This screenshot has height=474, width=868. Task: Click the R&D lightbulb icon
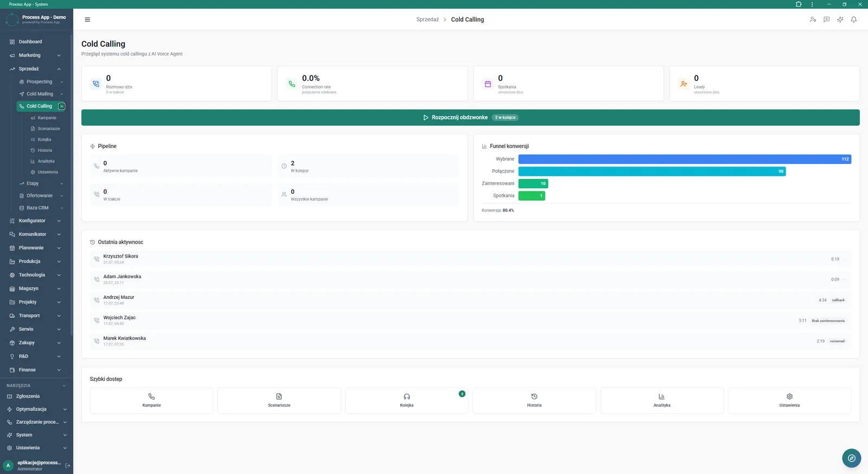pos(12,356)
